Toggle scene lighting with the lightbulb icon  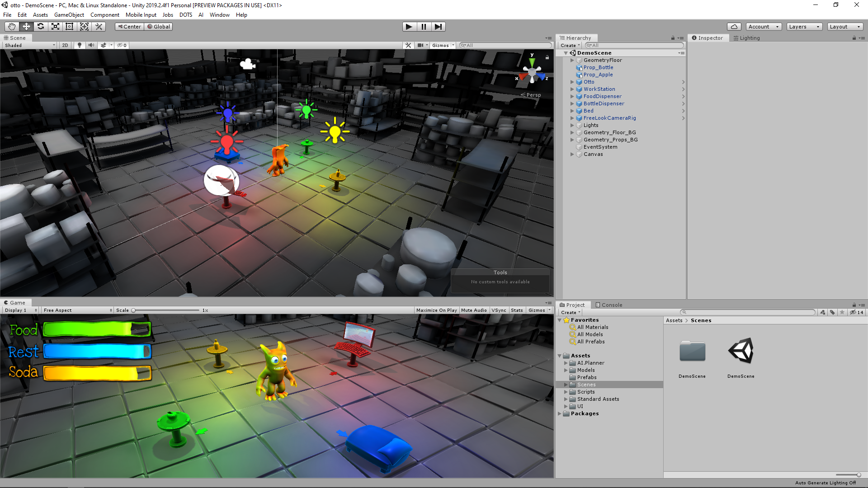80,45
